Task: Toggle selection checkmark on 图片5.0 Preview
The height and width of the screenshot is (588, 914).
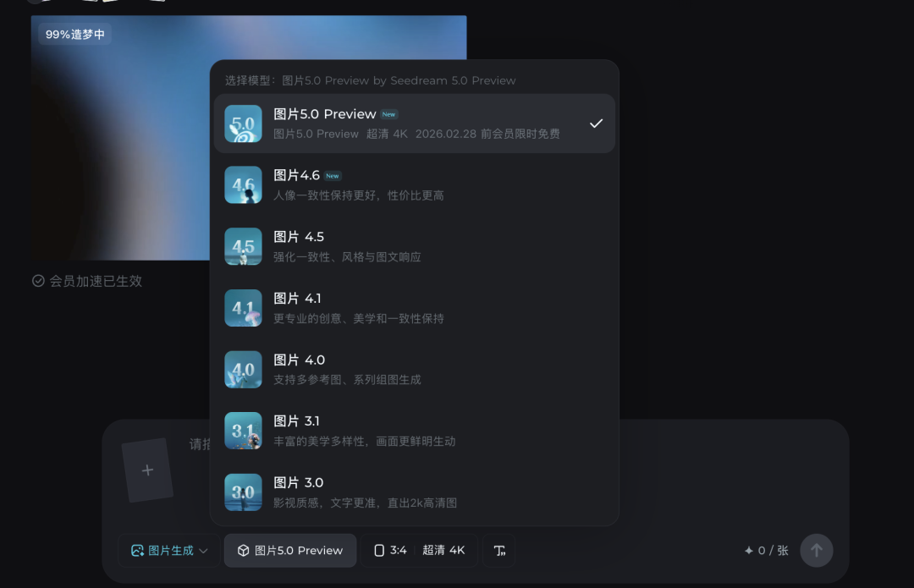Action: 595,123
